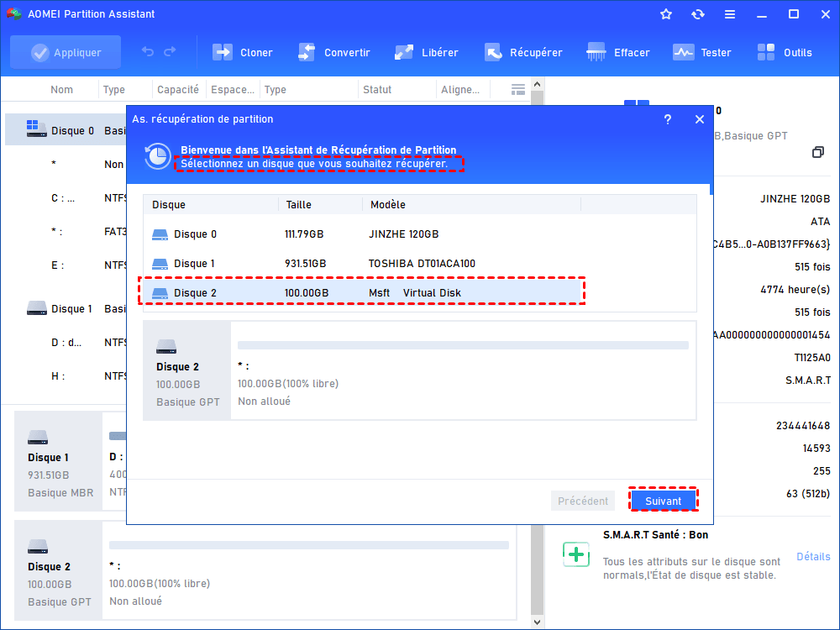Open the Convertir tool

(333, 52)
